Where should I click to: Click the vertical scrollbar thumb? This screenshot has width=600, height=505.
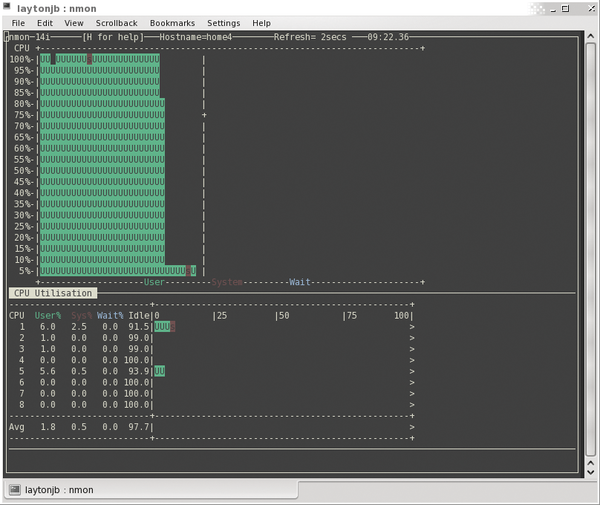tap(590, 249)
